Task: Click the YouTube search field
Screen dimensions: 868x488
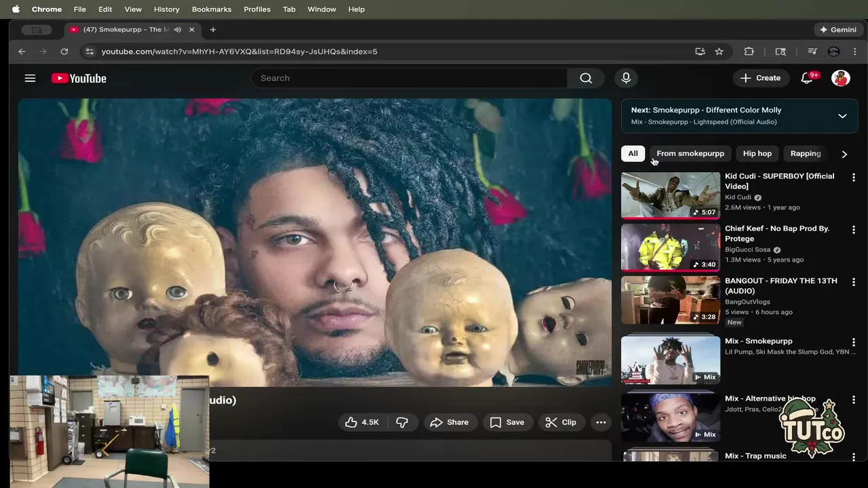Action: click(409, 78)
